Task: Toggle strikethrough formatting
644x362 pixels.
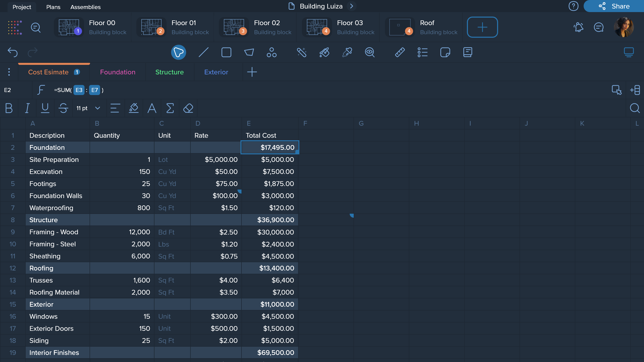Action: tap(63, 108)
